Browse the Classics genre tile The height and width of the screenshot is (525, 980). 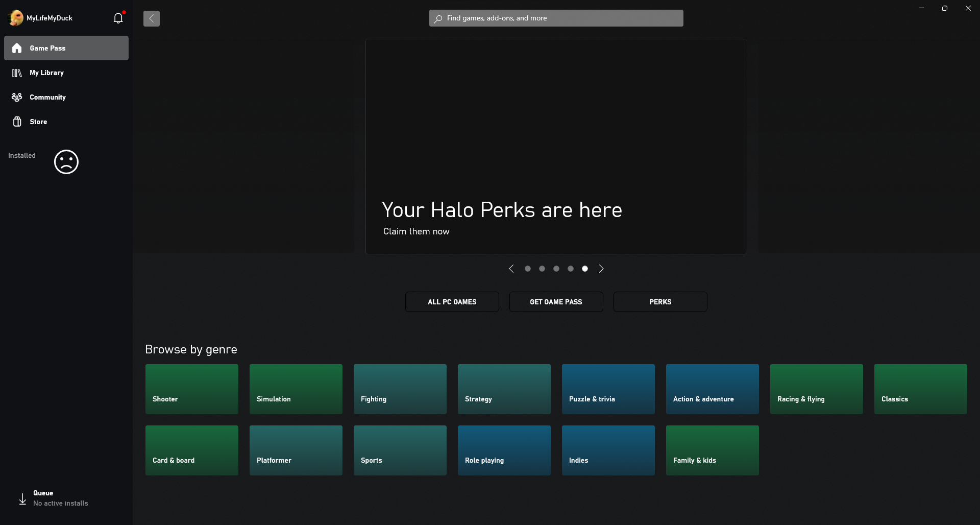point(921,389)
